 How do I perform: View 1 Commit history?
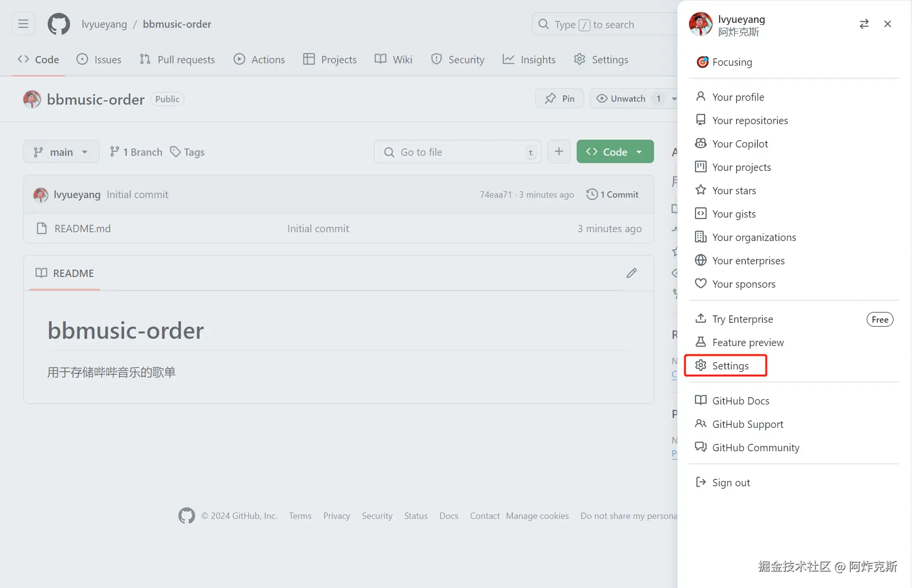click(612, 195)
